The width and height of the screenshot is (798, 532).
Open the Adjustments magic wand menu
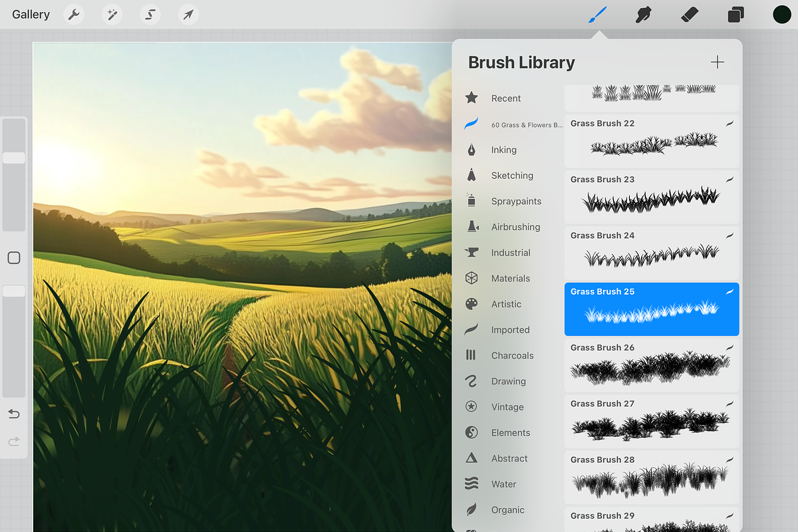(112, 15)
